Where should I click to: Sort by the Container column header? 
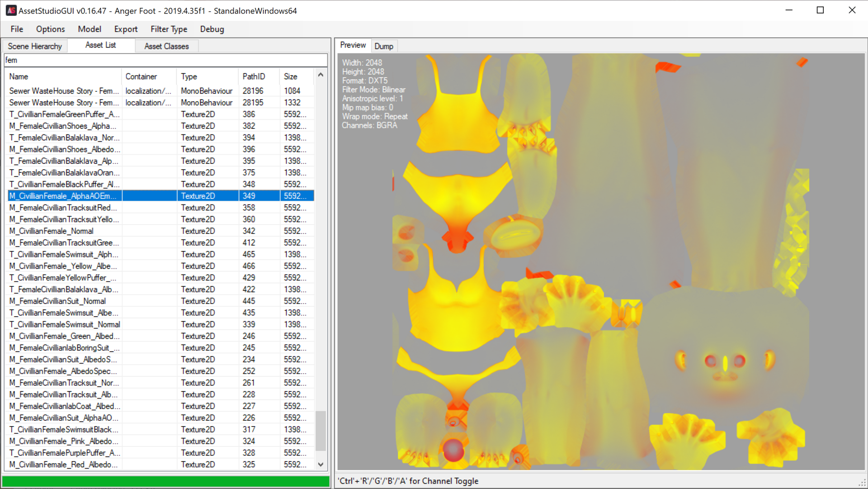coord(149,76)
